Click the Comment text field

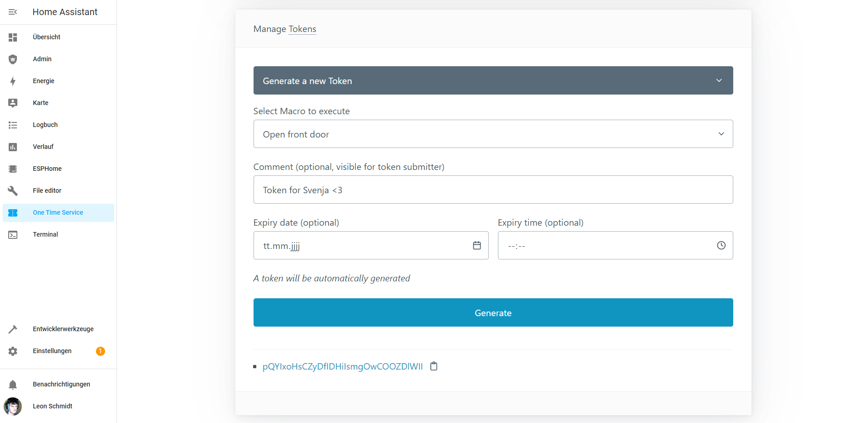(x=493, y=190)
